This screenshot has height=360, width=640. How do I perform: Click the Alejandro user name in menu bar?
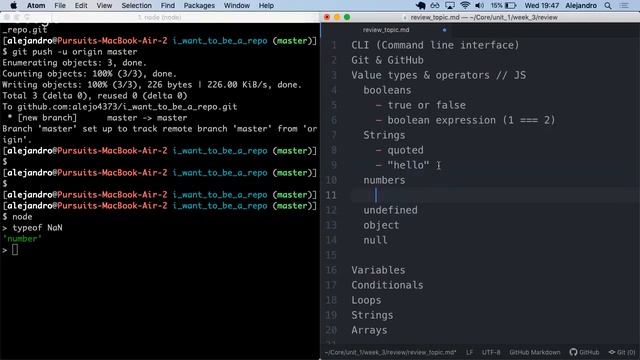pyautogui.click(x=581, y=5)
